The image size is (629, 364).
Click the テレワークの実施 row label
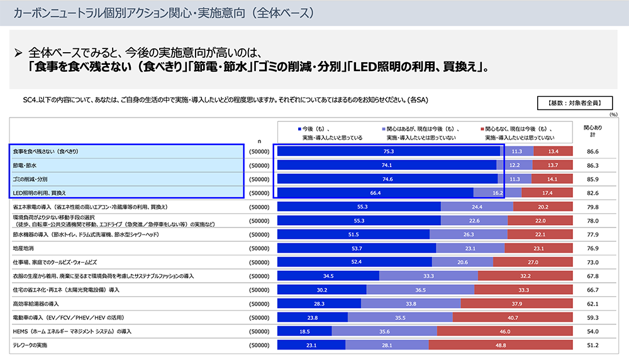pyautogui.click(x=30, y=345)
